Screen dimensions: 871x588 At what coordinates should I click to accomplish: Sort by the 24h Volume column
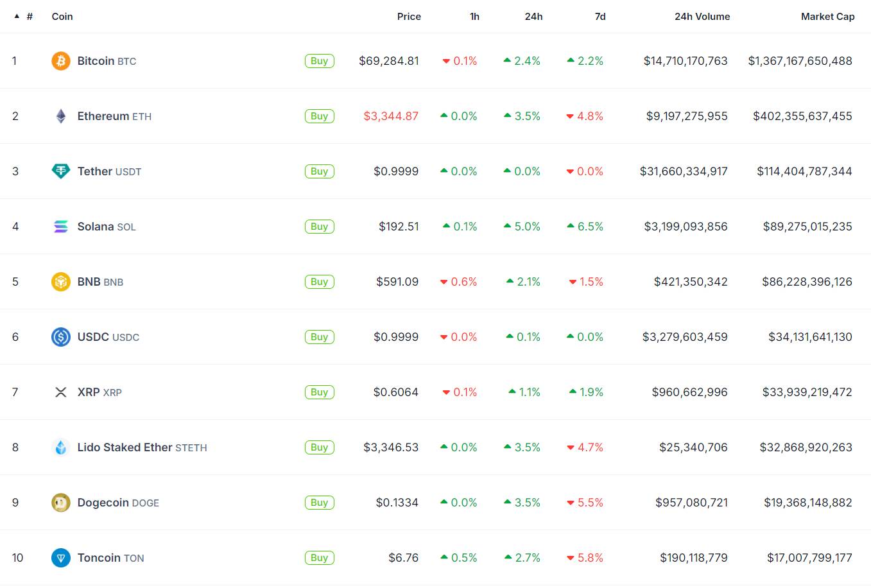pyautogui.click(x=702, y=17)
